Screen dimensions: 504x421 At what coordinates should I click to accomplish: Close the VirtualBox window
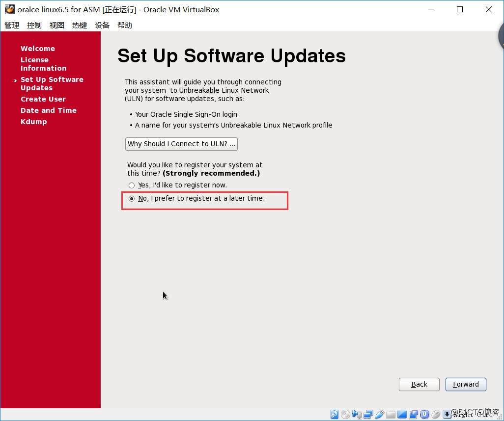point(489,9)
